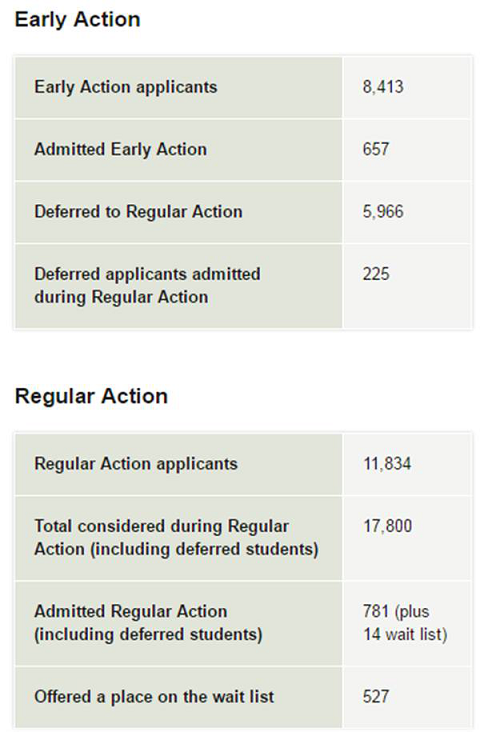Click the 781 plus 14 wait list value
The image size is (480, 732).
click(x=405, y=623)
